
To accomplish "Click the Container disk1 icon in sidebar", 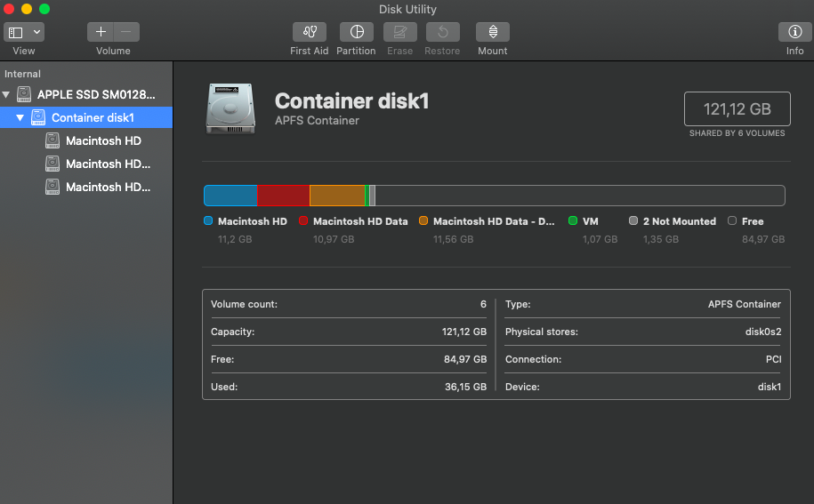I will click(38, 117).
